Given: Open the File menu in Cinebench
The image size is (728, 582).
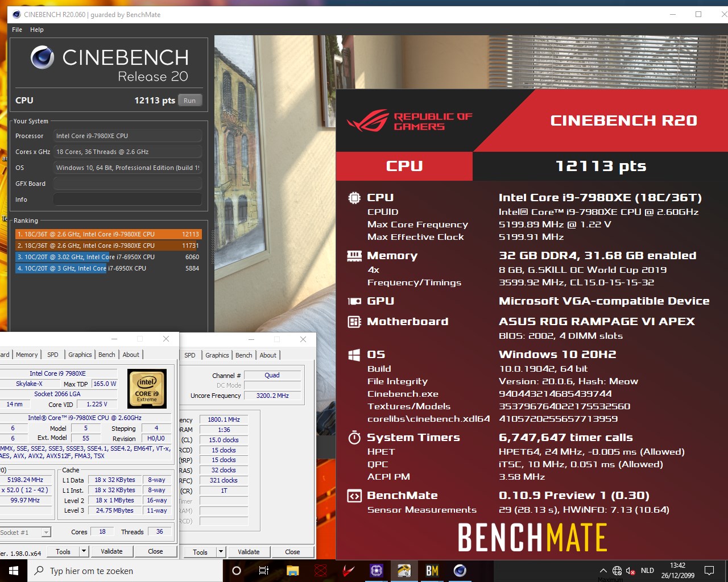Looking at the screenshot, I should coord(17,30).
